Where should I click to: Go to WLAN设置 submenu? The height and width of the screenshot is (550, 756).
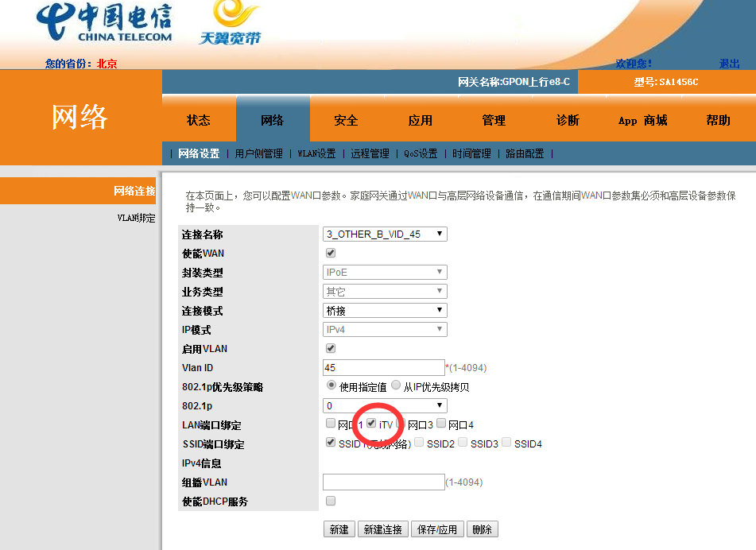[x=316, y=153]
